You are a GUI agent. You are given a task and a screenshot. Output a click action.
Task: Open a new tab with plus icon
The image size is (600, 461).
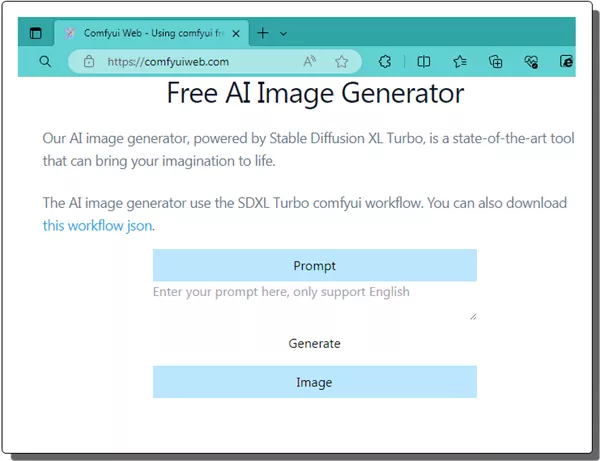tap(262, 33)
